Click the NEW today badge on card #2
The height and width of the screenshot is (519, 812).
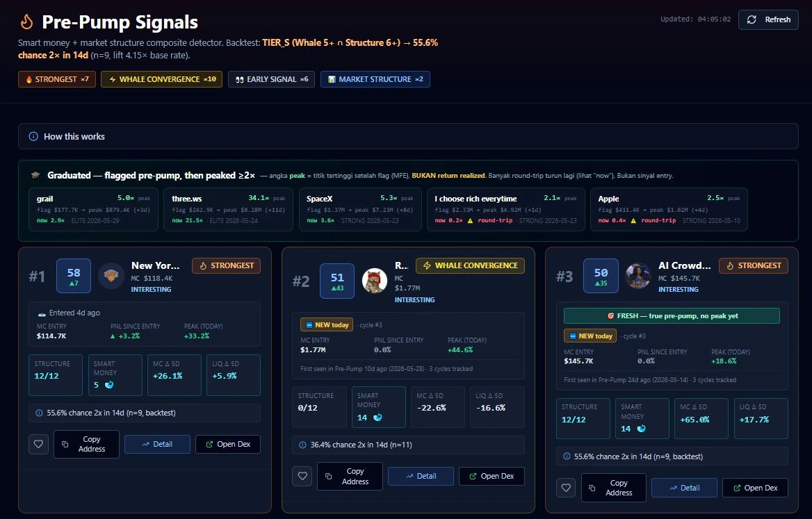(x=327, y=325)
